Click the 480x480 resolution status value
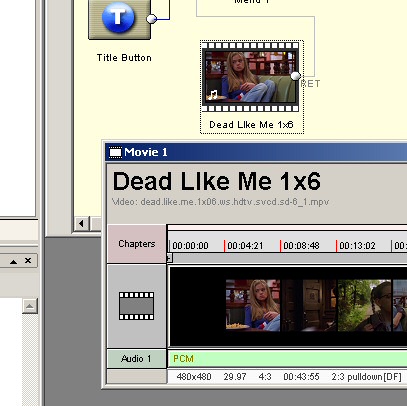 tap(194, 377)
